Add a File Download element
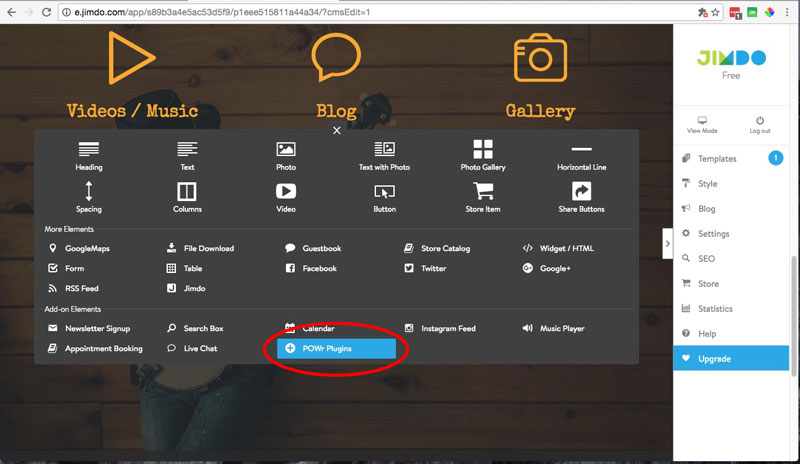 coord(201,248)
